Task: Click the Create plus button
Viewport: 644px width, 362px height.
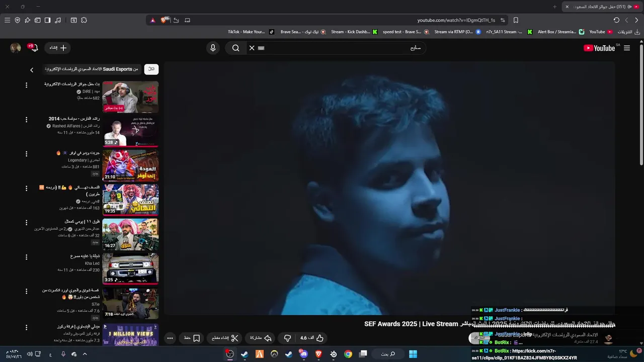Action: pyautogui.click(x=58, y=48)
